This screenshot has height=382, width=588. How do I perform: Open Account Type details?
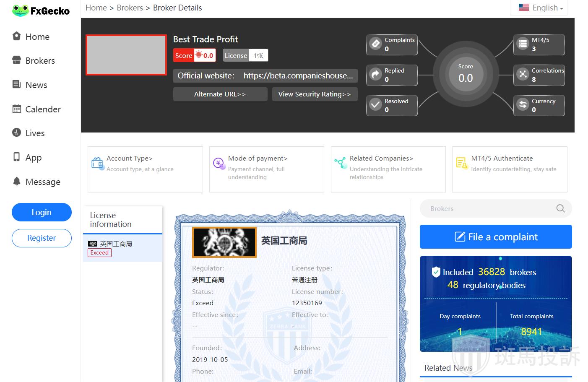click(129, 159)
